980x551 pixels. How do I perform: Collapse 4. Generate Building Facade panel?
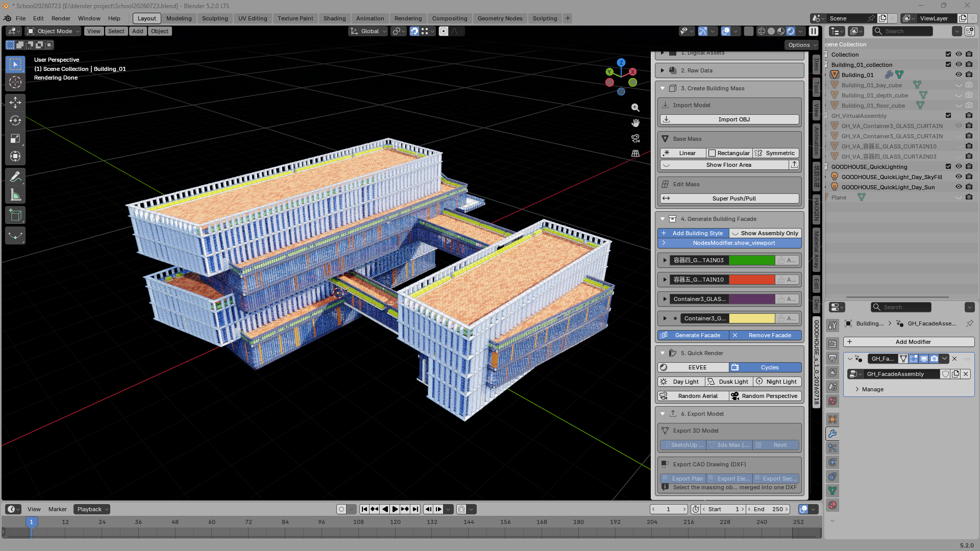pyautogui.click(x=663, y=219)
